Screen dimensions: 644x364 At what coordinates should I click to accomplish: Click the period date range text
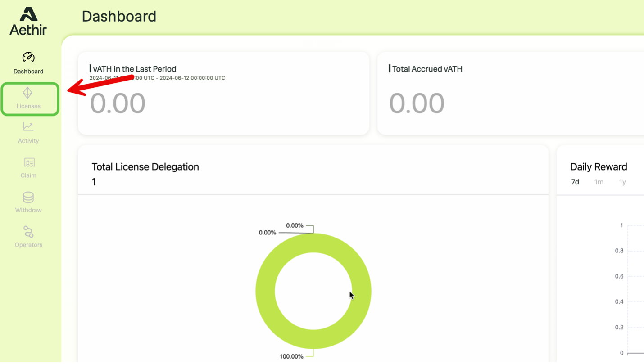pyautogui.click(x=157, y=78)
